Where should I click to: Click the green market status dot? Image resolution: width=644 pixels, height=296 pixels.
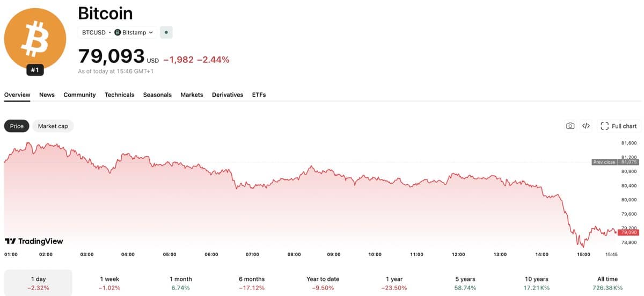pyautogui.click(x=166, y=32)
